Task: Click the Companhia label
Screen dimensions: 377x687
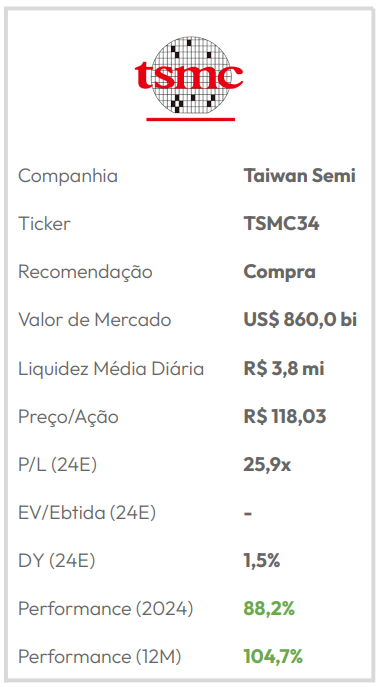Action: tap(68, 177)
